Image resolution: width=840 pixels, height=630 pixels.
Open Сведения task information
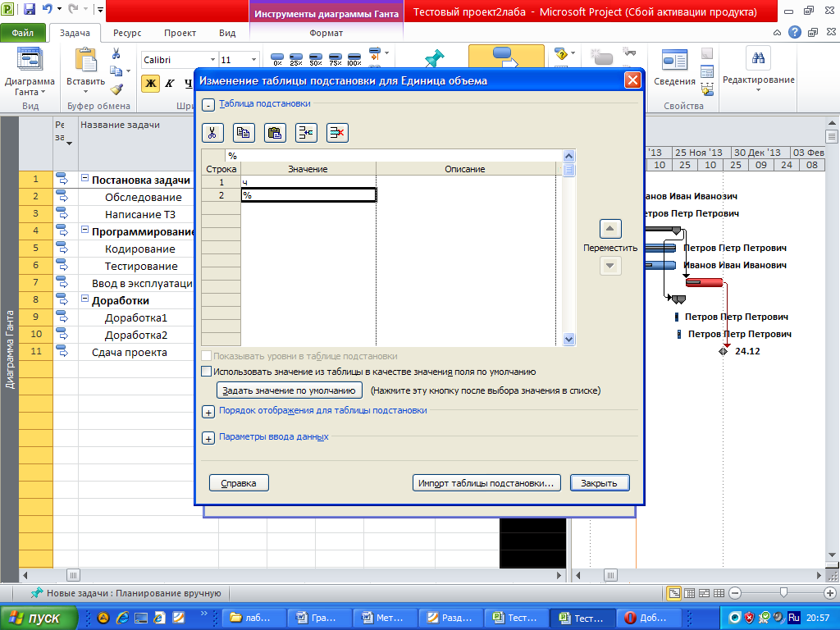click(x=674, y=67)
